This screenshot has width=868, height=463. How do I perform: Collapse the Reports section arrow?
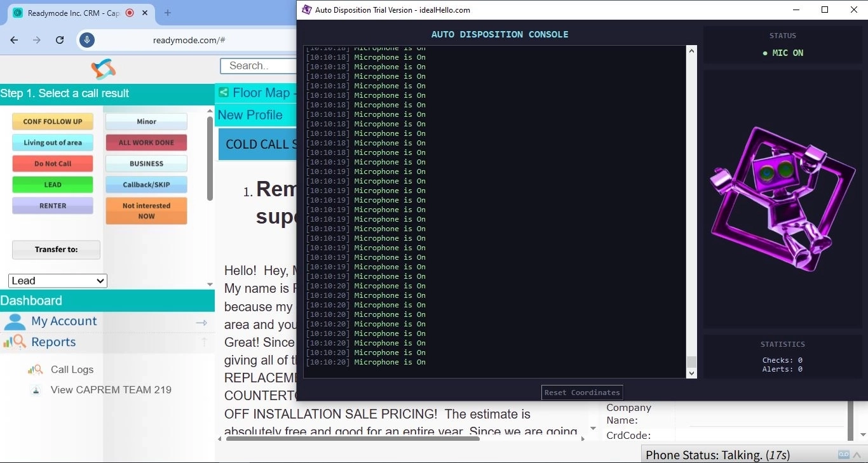(204, 343)
